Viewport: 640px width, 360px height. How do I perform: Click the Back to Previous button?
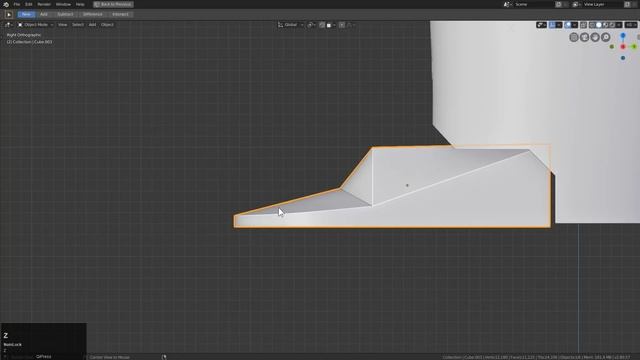click(113, 4)
